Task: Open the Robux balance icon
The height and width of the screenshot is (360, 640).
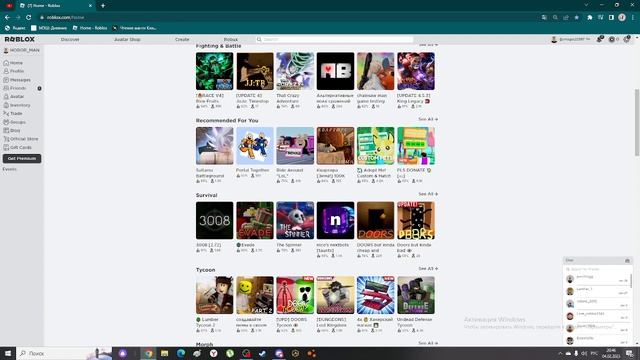Action: (x=612, y=40)
